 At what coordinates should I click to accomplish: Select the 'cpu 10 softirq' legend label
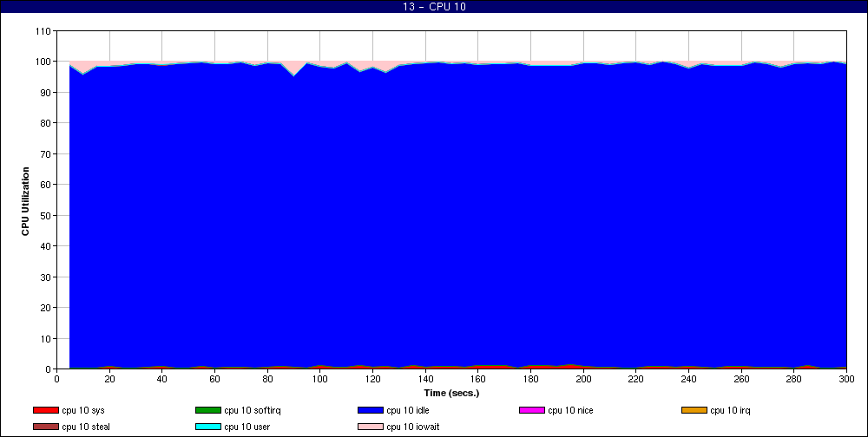[253, 410]
